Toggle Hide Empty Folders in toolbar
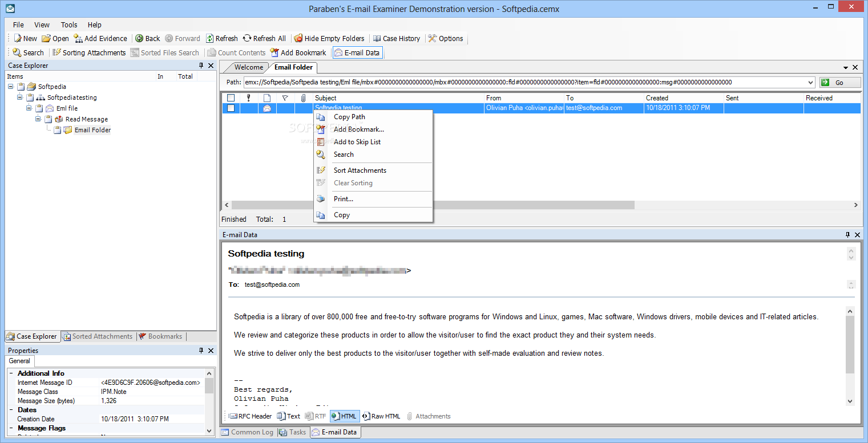This screenshot has height=443, width=868. 329,38
